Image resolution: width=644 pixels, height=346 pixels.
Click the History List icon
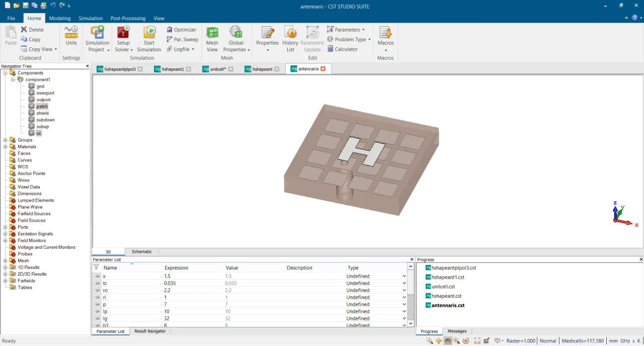click(x=290, y=33)
